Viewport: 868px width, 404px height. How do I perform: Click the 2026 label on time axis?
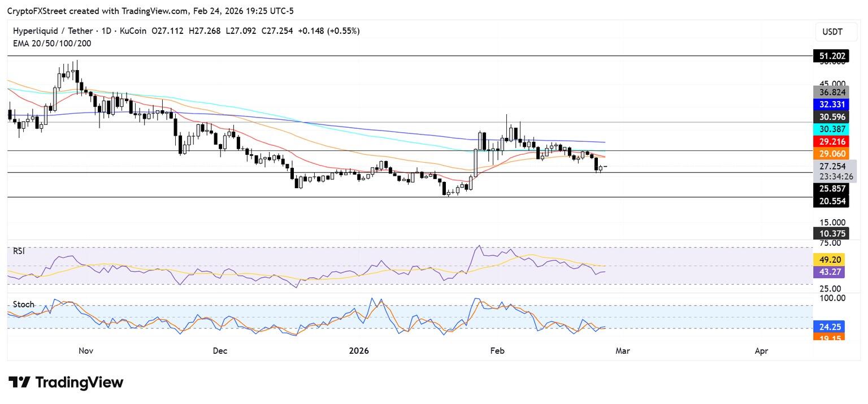click(358, 351)
